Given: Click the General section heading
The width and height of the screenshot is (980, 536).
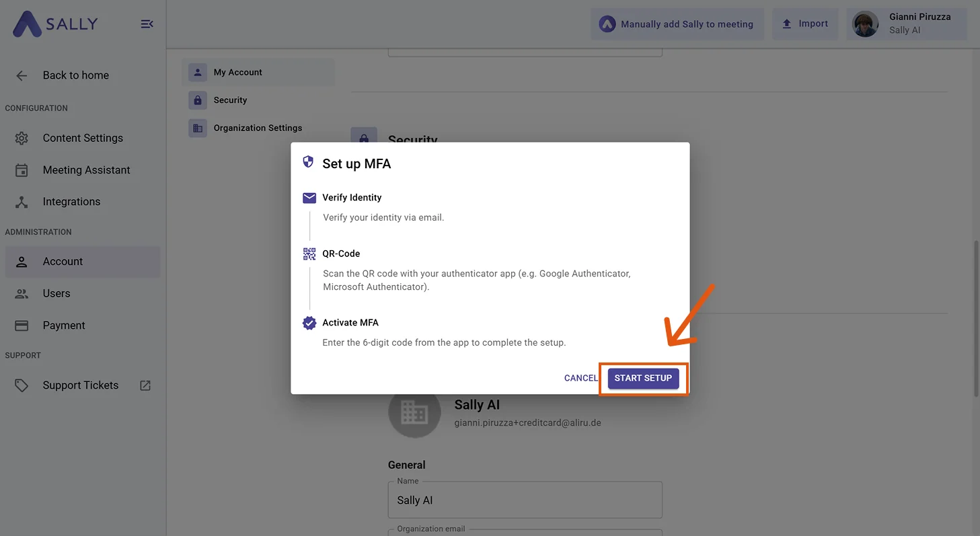Looking at the screenshot, I should [407, 465].
